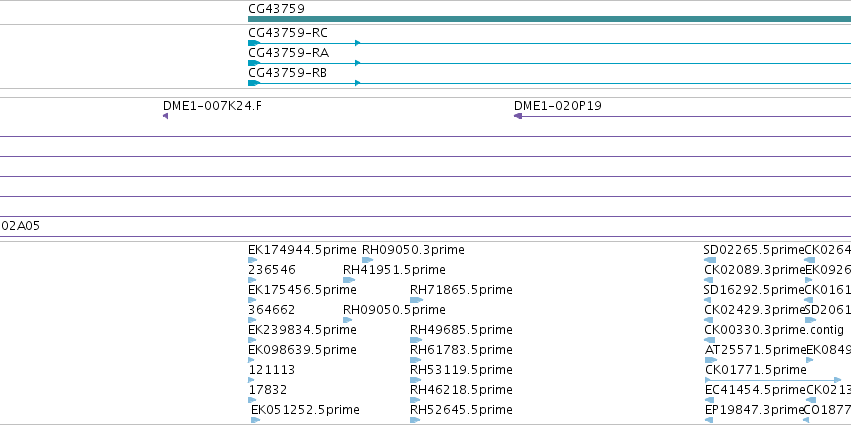
Task: Click the CK00330.3prime.contig label
Action: tap(774, 330)
